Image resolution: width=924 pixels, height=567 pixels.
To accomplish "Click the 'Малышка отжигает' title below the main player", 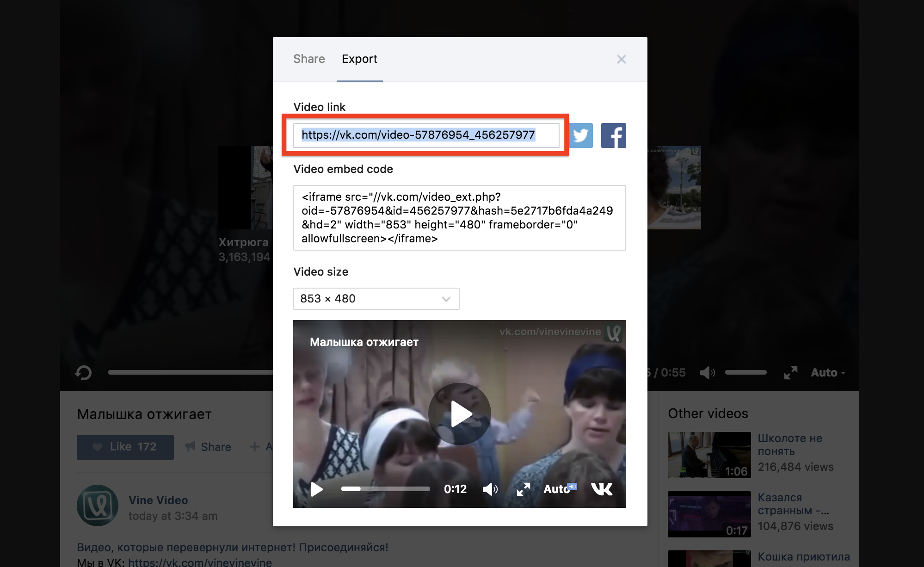I will (144, 414).
